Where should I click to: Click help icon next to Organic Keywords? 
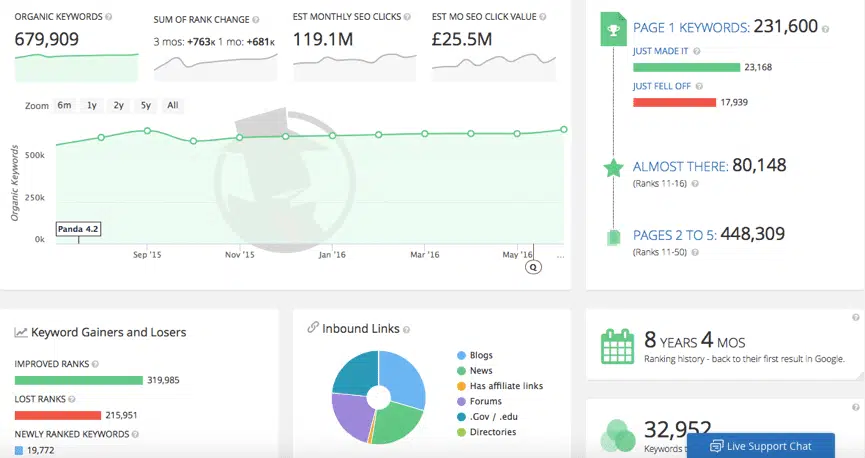(x=108, y=18)
